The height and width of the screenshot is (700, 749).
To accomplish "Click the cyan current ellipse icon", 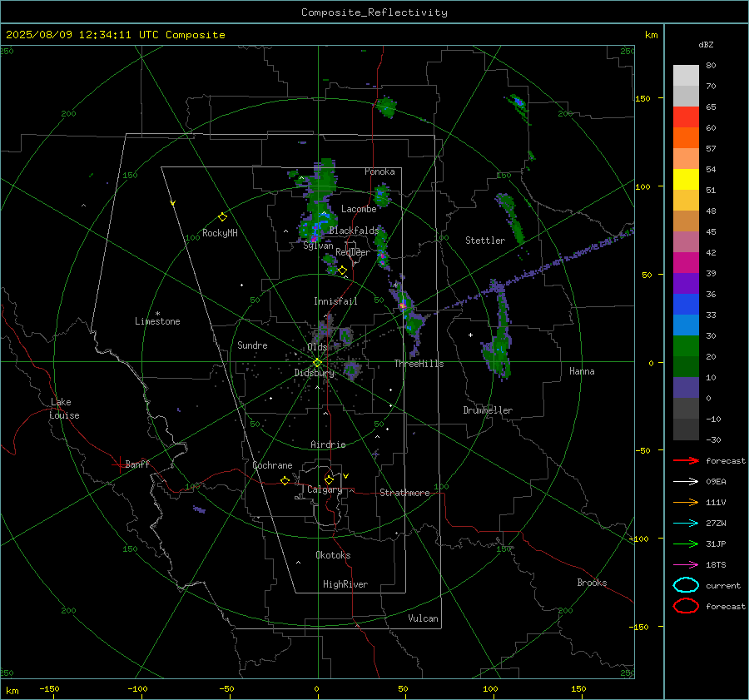I will (686, 585).
